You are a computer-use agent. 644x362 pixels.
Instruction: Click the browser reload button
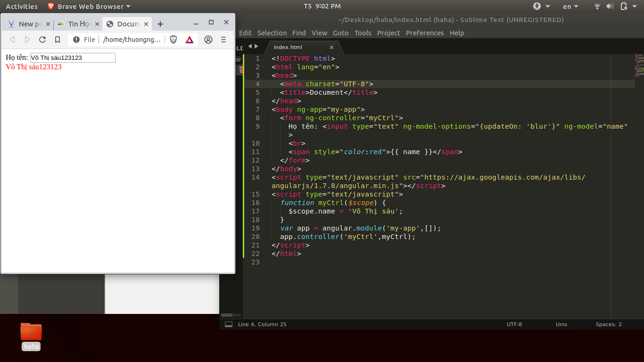42,40
